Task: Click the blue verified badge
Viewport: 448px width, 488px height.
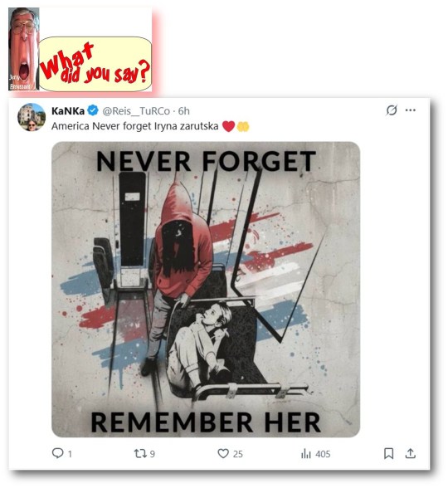Action: pyautogui.click(x=93, y=110)
